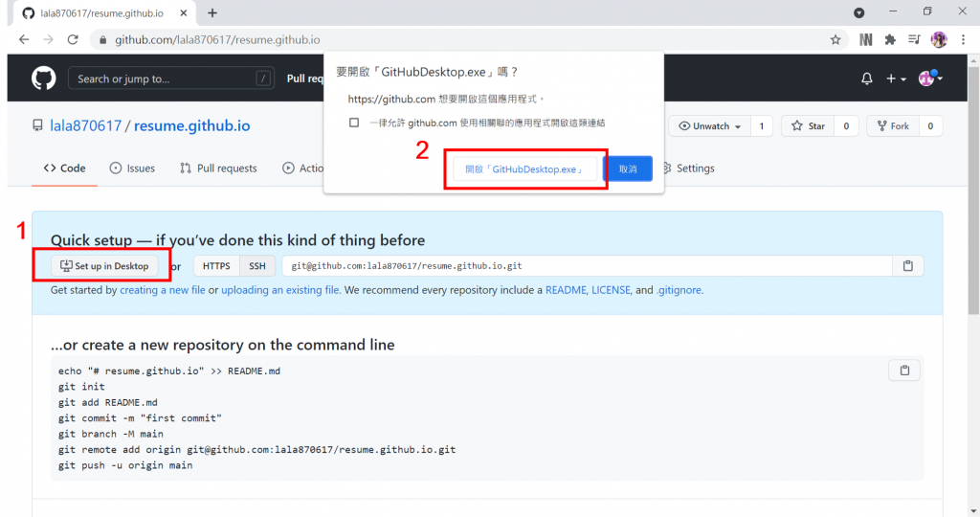The image size is (980, 517).
Task: Click Pull requests in top navigation
Action: 305,79
